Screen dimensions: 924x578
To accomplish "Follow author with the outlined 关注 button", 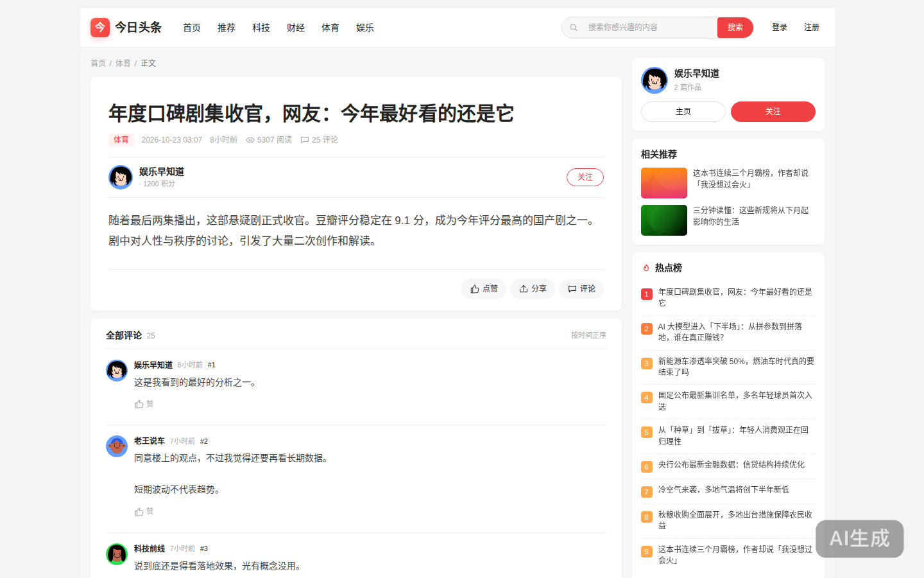I will 585,177.
